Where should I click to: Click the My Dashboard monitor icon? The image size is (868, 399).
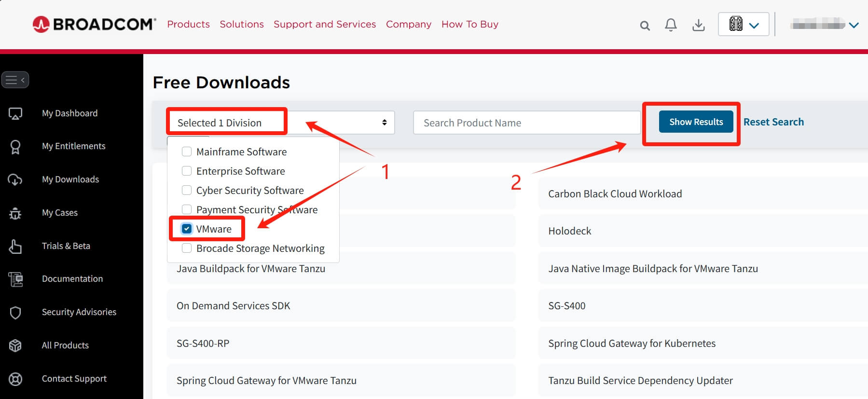click(x=15, y=113)
